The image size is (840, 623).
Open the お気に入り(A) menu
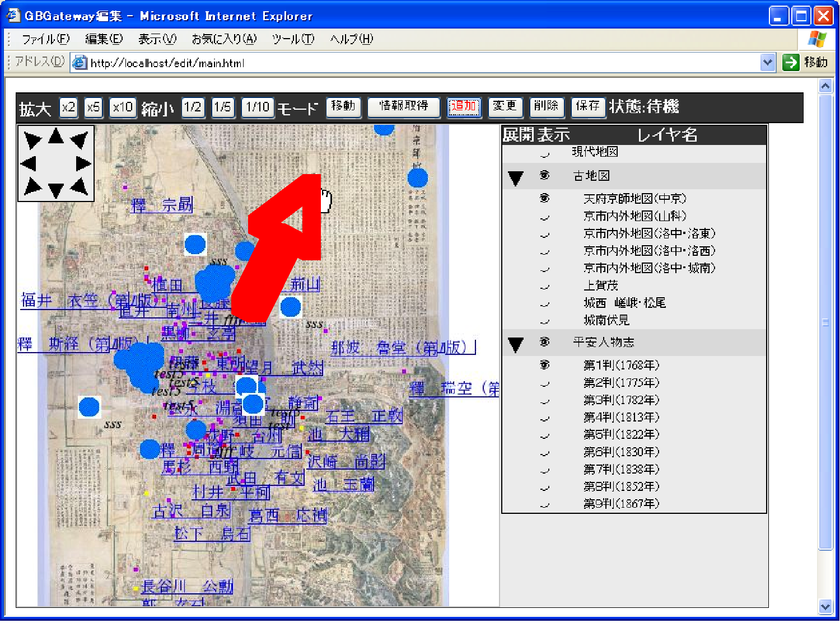224,39
